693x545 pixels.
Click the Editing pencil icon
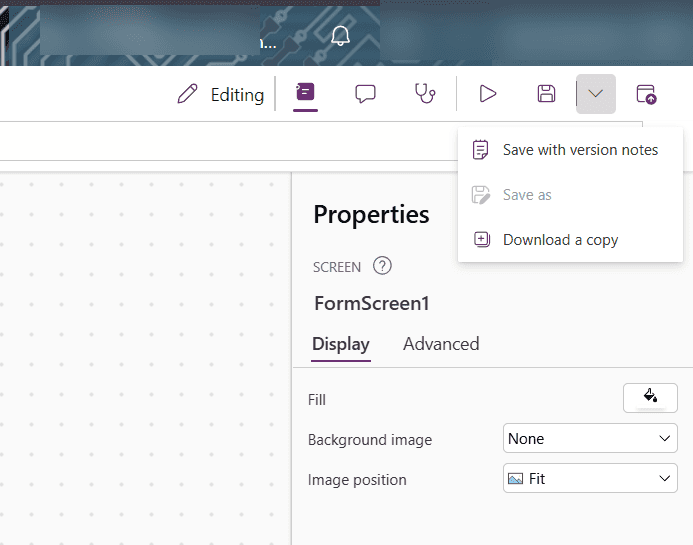pyautogui.click(x=187, y=94)
